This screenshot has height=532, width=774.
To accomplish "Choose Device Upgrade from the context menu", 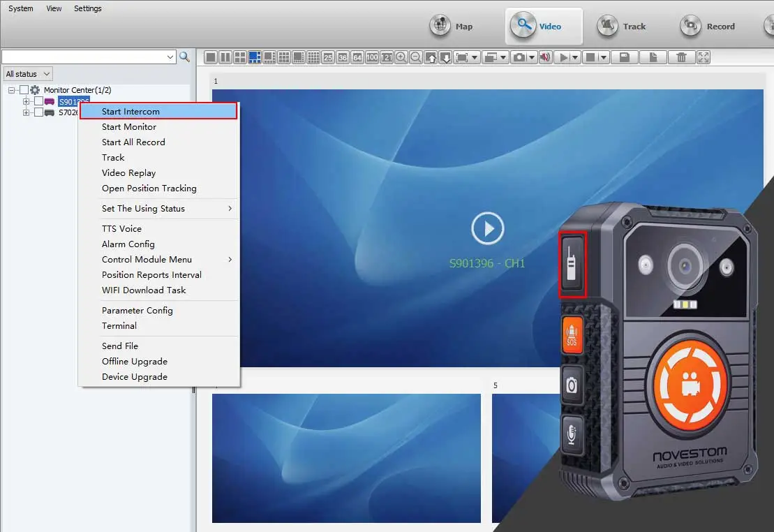I will point(158,377).
